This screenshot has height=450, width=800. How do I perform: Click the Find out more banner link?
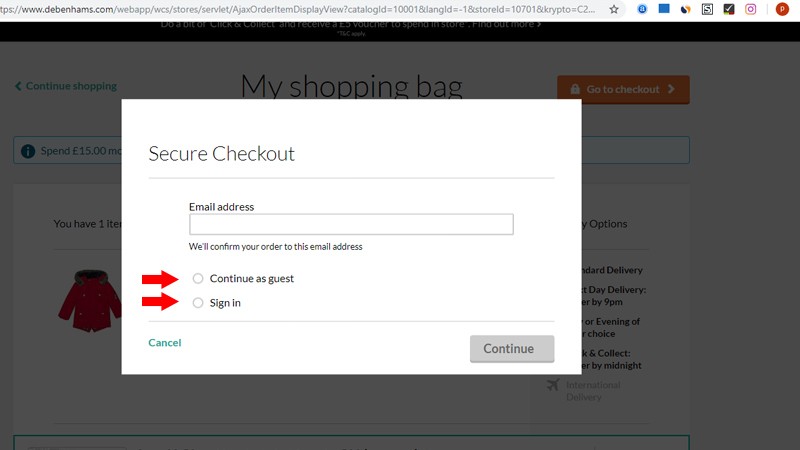click(509, 23)
